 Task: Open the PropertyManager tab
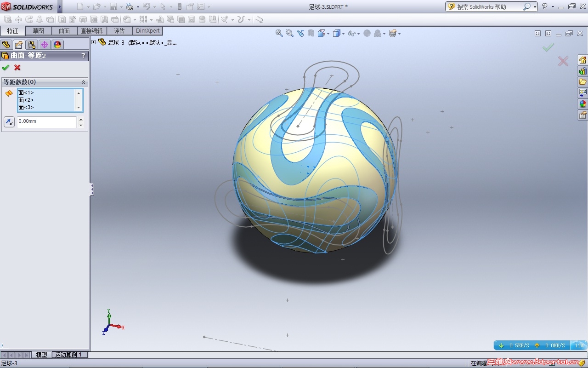point(19,45)
